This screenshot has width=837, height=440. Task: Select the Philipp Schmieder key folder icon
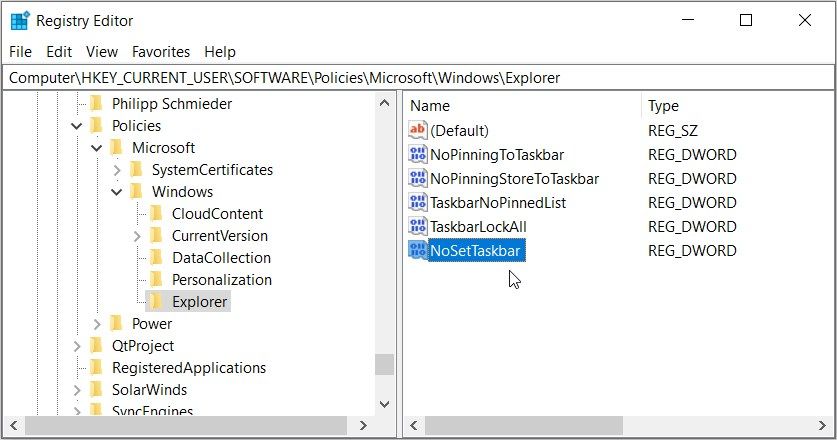pyautogui.click(x=96, y=103)
